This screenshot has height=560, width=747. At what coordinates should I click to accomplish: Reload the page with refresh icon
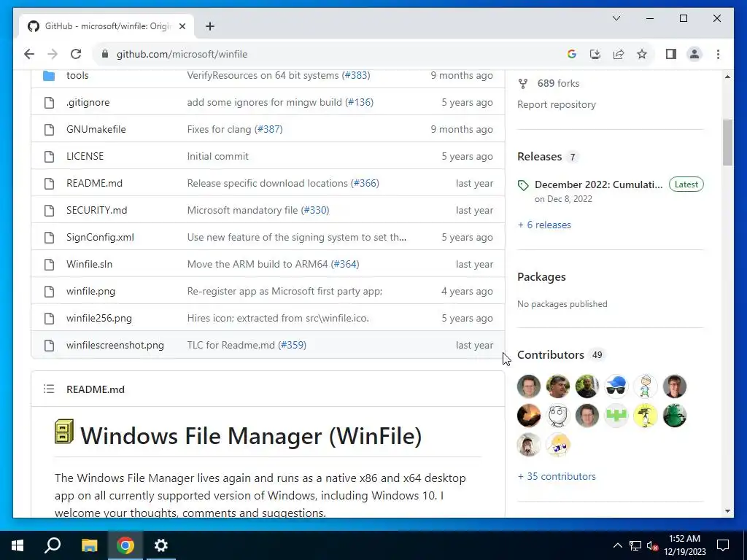tap(76, 54)
